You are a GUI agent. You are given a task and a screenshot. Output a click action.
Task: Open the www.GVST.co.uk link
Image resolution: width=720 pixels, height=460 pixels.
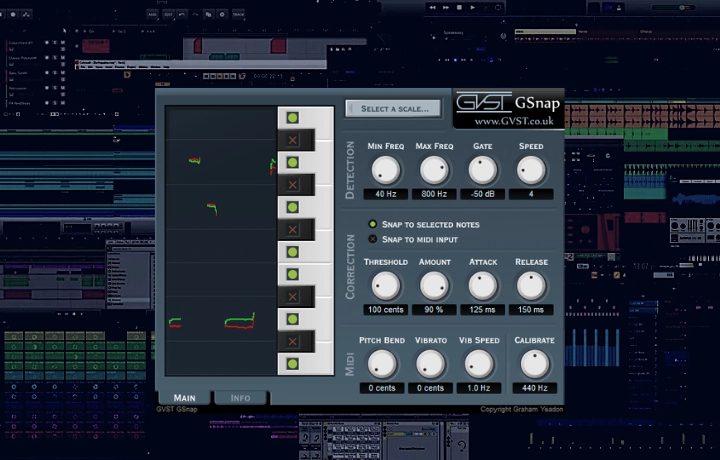coord(514,121)
